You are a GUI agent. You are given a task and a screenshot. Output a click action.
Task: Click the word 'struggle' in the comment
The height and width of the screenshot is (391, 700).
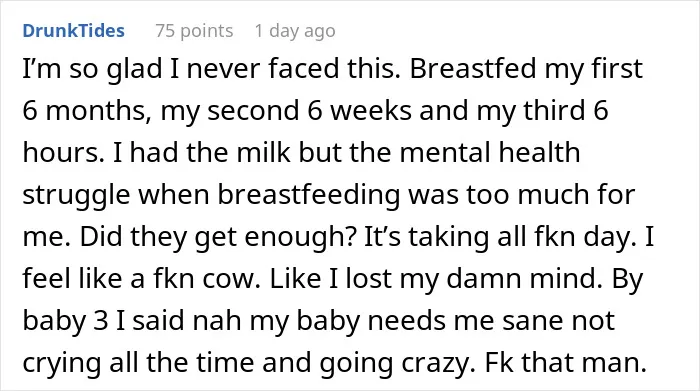[76, 196]
